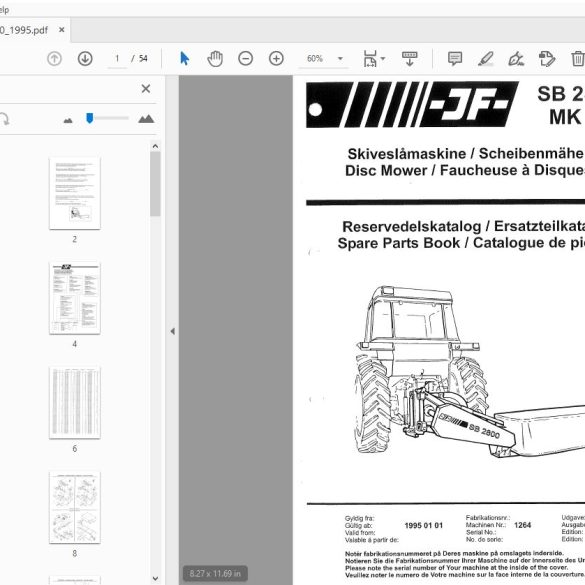The width and height of the screenshot is (585, 585).
Task: Click serial number 1264 on page
Action: point(522,525)
